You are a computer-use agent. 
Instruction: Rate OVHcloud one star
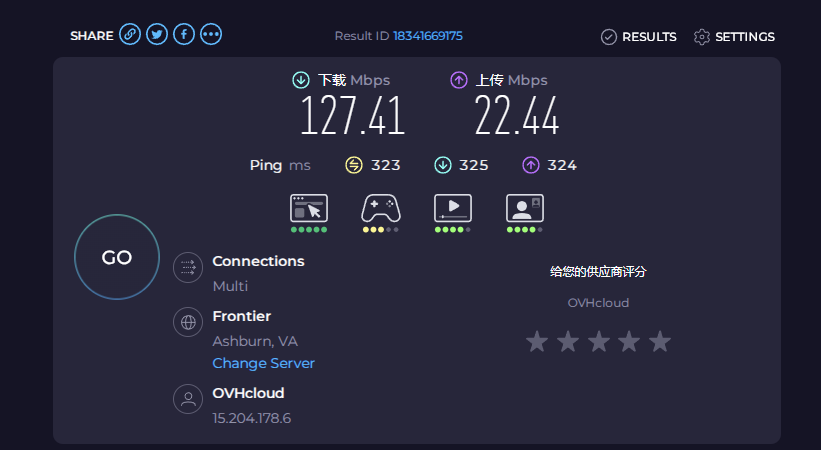(537, 342)
